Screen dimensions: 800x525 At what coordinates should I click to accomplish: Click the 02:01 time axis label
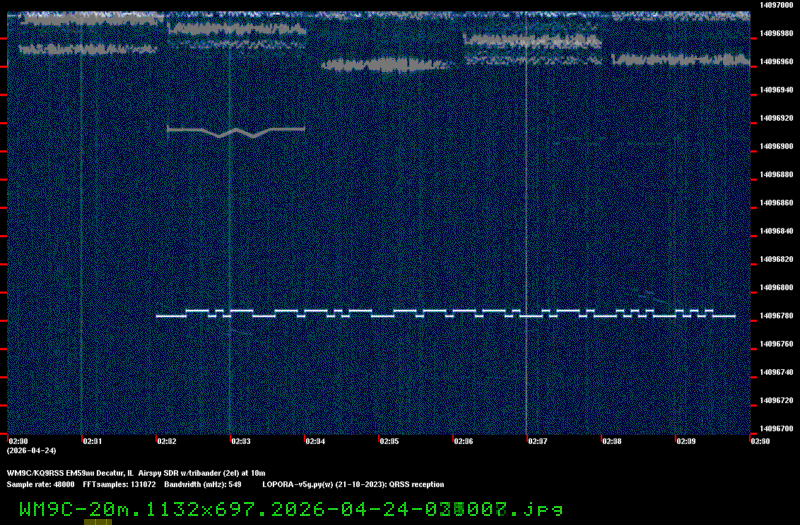point(92,441)
